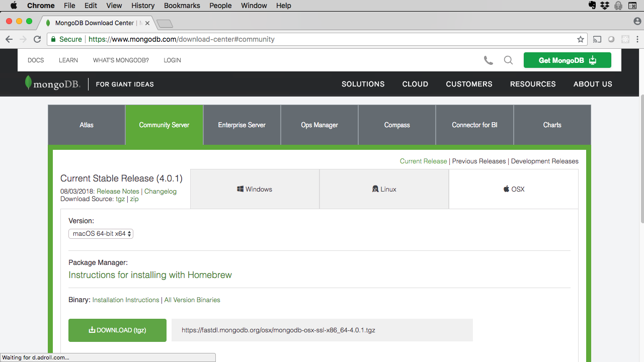Open the RESOURCES navigation item
Viewport: 644px width, 362px height.
pyautogui.click(x=533, y=84)
